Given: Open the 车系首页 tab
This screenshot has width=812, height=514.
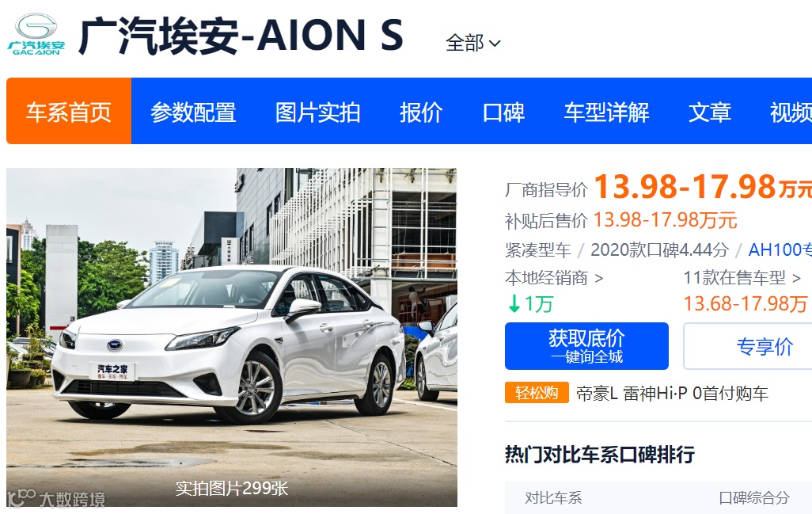Looking at the screenshot, I should pyautogui.click(x=69, y=111).
